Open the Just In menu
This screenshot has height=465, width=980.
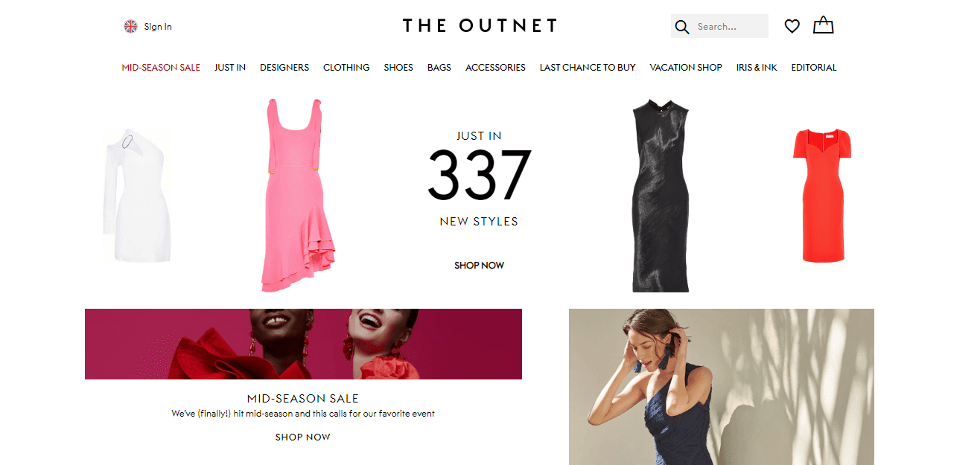[230, 68]
